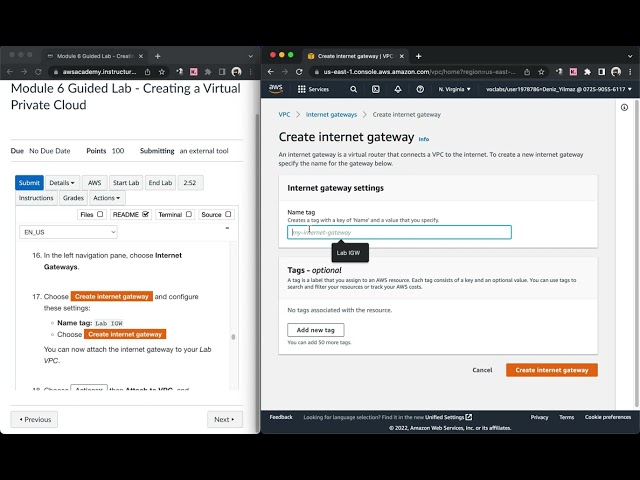This screenshot has height=480, width=640.
Task: Follow the Internet gateways breadcrumb link
Action: tap(331, 115)
